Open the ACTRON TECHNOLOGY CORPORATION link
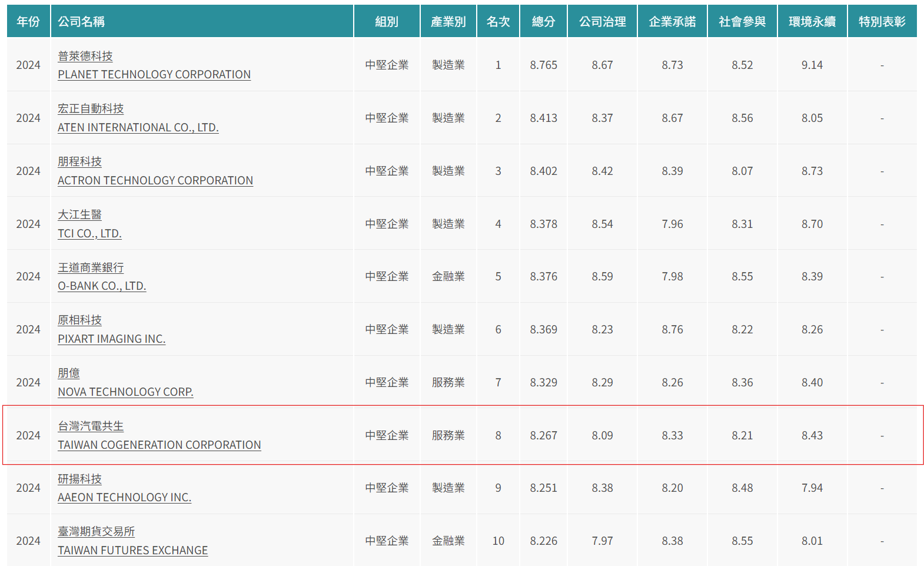 coord(155,180)
